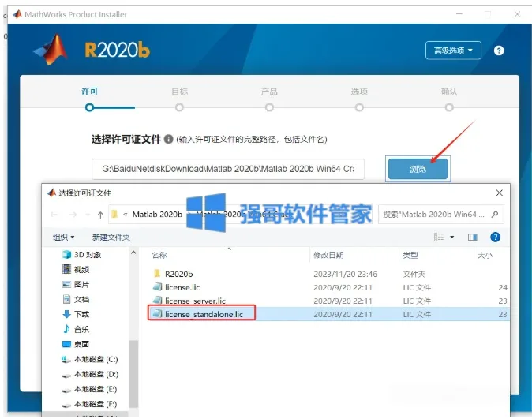The image size is (532, 419).
Task: Open the installer help question mark icon
Action: coord(498,51)
